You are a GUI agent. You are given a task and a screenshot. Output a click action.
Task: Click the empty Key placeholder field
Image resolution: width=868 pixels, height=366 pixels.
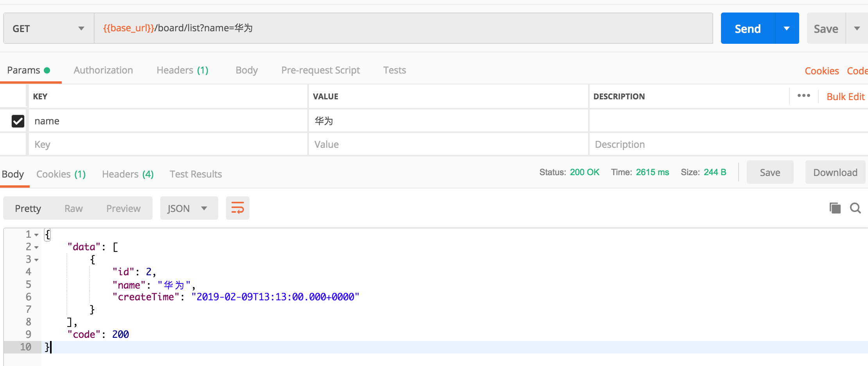pos(168,144)
